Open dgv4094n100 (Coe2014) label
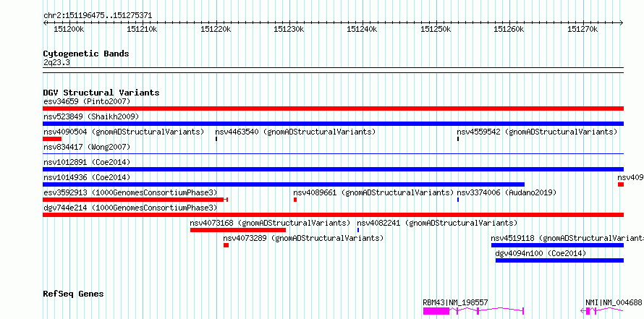 pyautogui.click(x=541, y=253)
